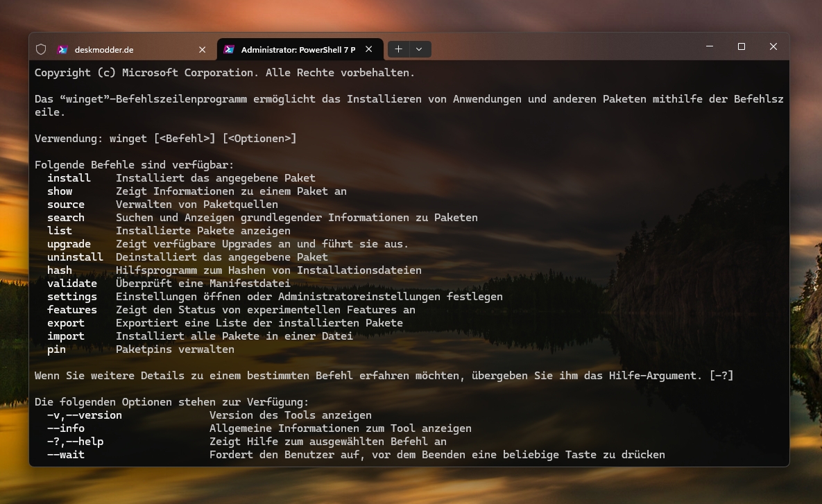Screen dimensions: 822x504
Task: Click 'Überprüft eine Manifestdatei' description
Action: click(203, 284)
